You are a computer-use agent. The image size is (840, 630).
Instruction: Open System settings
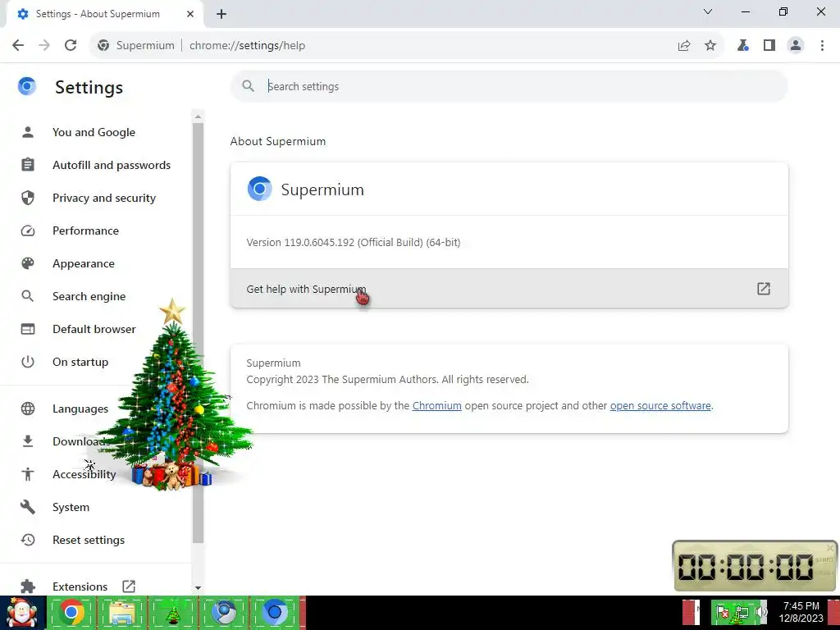tap(71, 507)
